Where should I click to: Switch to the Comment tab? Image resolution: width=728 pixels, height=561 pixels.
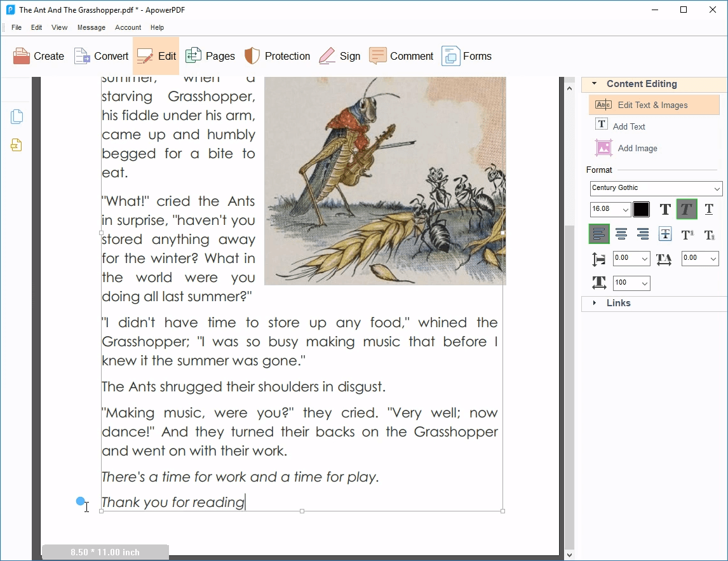(x=401, y=56)
